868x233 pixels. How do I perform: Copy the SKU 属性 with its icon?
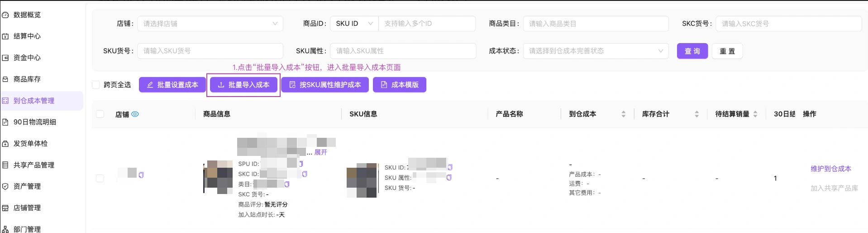449,178
